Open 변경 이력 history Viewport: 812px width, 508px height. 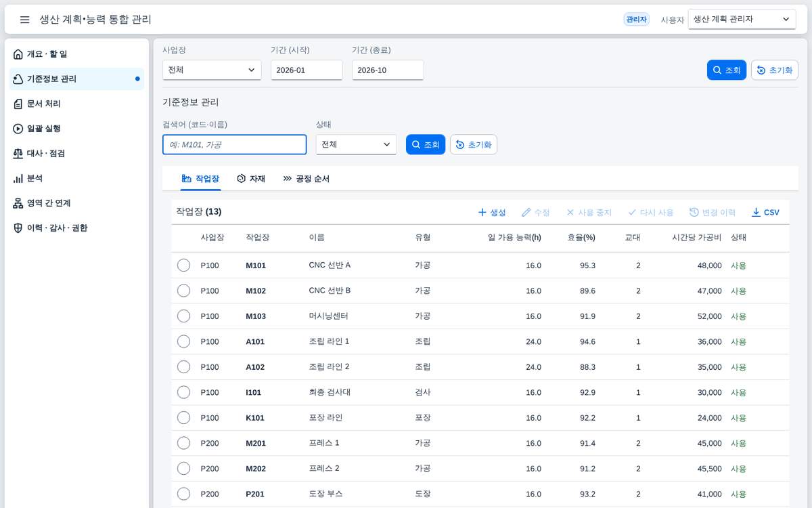click(x=713, y=213)
